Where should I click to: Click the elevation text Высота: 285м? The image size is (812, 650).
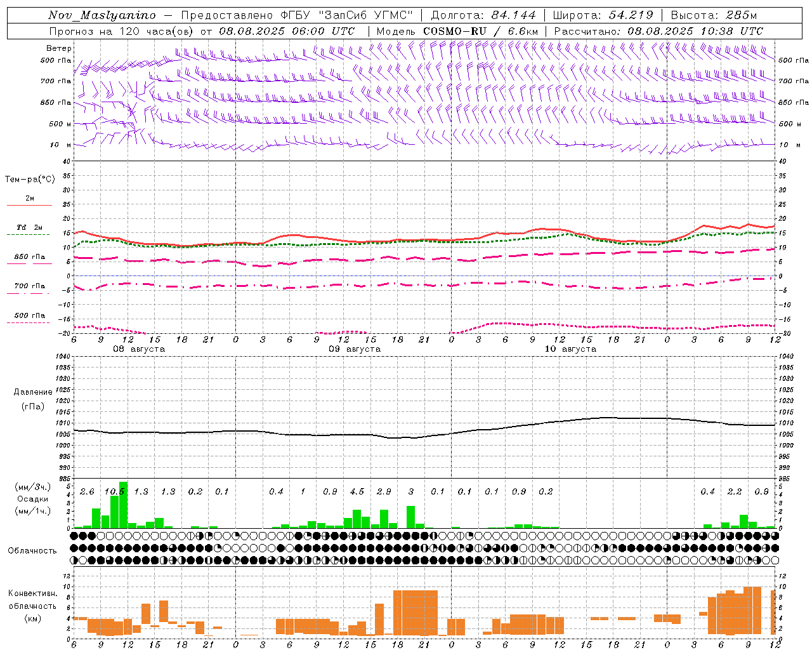pos(714,15)
